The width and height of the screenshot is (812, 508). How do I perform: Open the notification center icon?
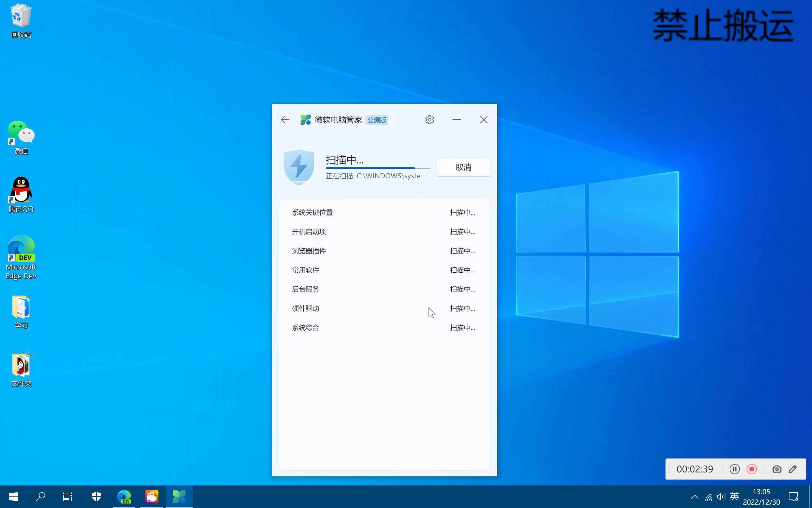coord(794,497)
